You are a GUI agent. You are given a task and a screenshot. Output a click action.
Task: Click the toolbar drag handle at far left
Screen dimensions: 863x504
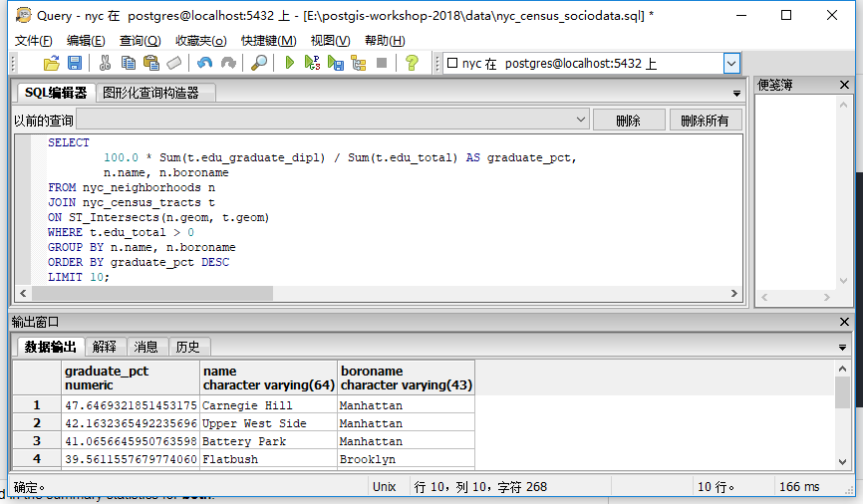point(13,64)
